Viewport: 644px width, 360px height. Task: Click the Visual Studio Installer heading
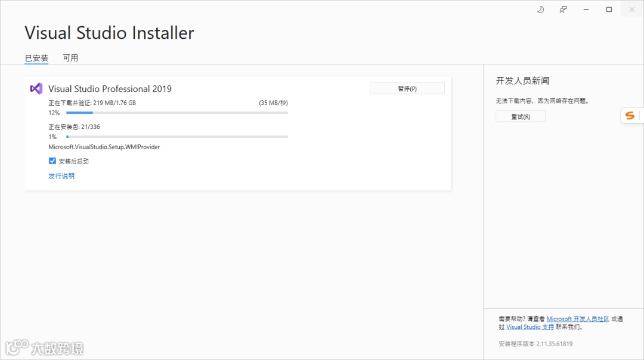pos(109,33)
